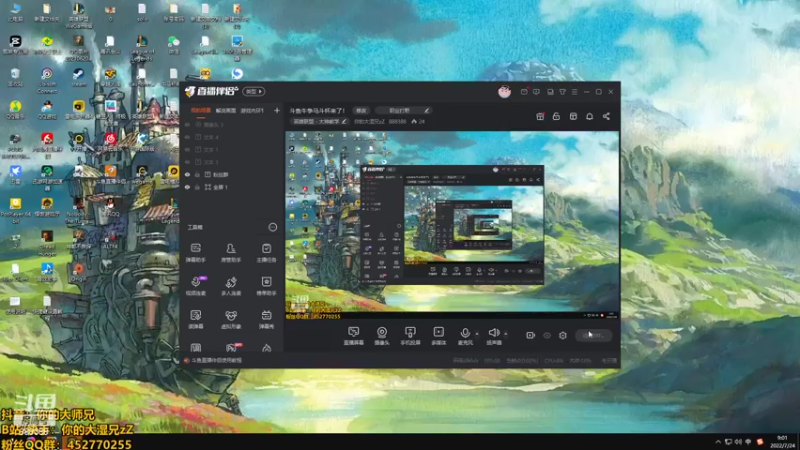Edit the 英雄联盟 category with the pencil icon
This screenshot has width=800, height=450.
point(344,121)
